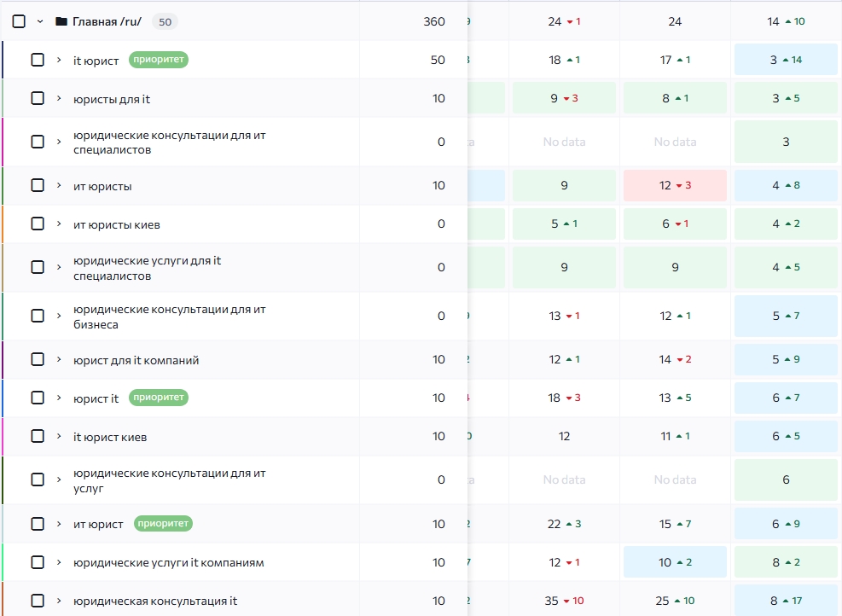This screenshot has height=616, width=842.
Task: Click the Главная /ru/ folder name
Action: coord(107,21)
